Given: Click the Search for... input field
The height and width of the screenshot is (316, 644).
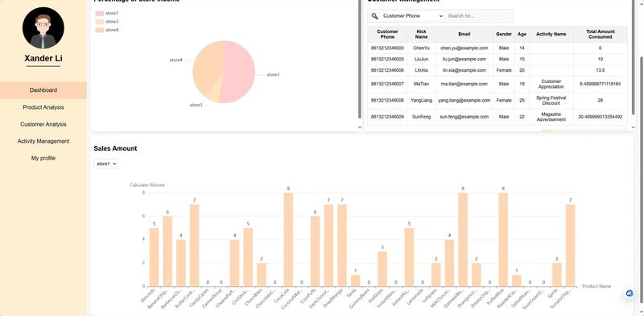Looking at the screenshot, I should pos(479,16).
